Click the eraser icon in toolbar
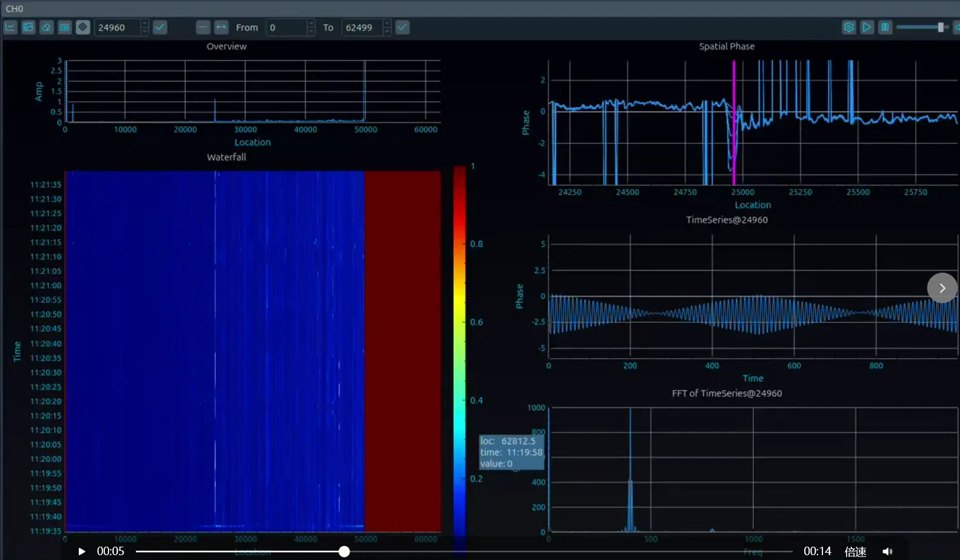 pos(47,27)
